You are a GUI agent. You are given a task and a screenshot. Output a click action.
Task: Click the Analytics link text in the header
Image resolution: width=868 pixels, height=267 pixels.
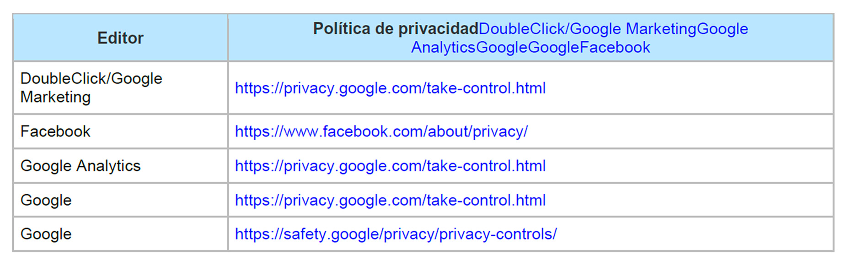[x=443, y=48]
